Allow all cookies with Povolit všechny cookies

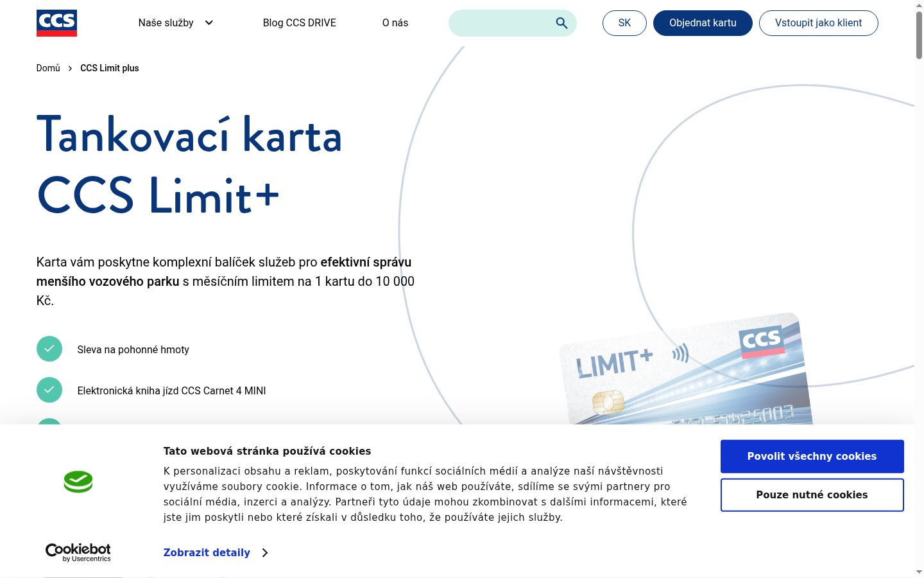tap(812, 457)
